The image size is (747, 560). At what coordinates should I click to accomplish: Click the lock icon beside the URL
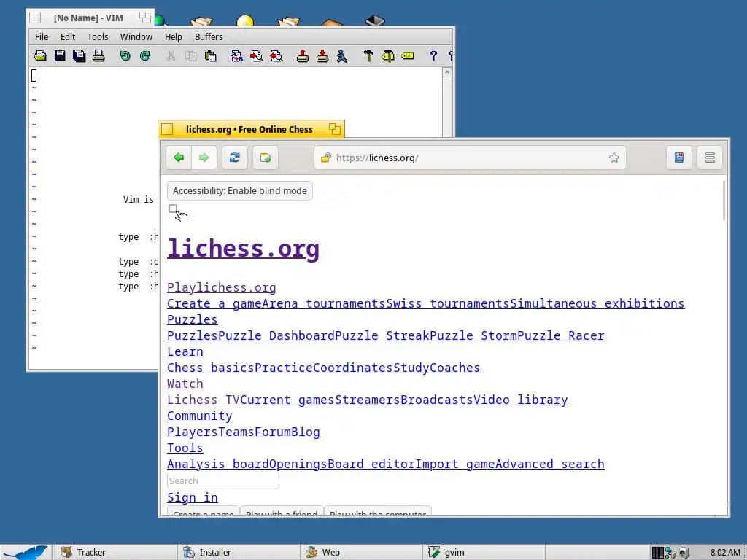(x=326, y=157)
